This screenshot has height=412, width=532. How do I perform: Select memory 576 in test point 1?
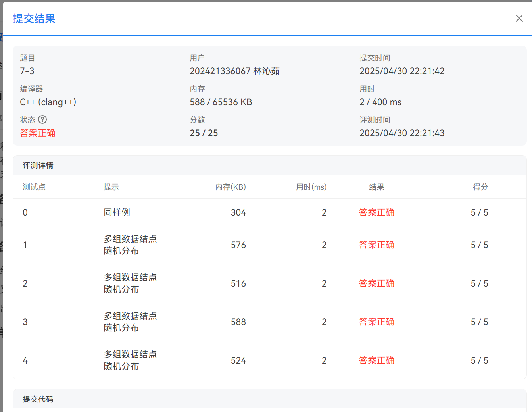238,245
